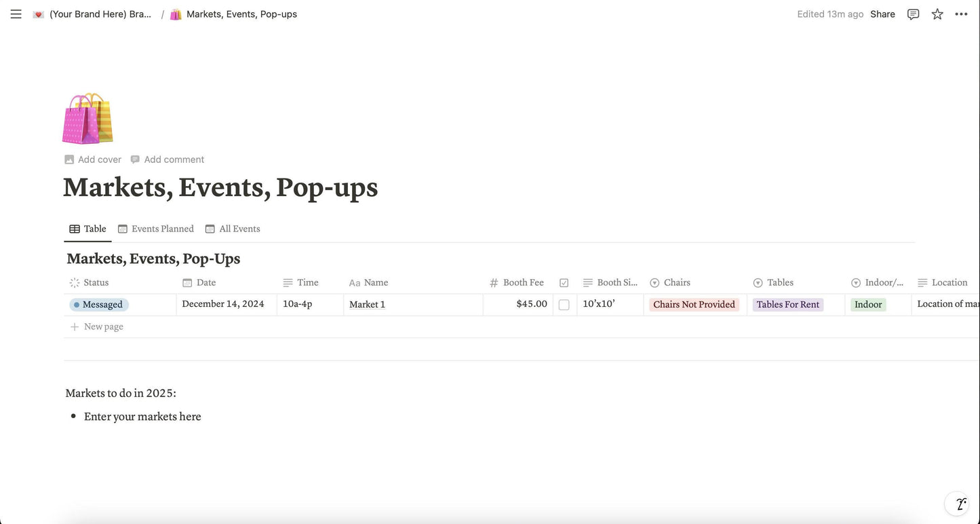Change the shopping bags page emoji
Image resolution: width=980 pixels, height=524 pixels.
87,117
